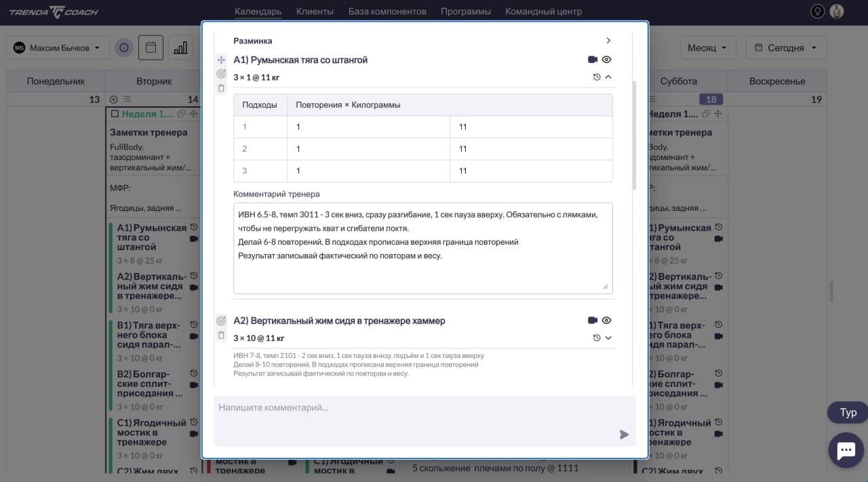This screenshot has width=868, height=482.
Task: Open the Программы tab
Action: point(465,12)
